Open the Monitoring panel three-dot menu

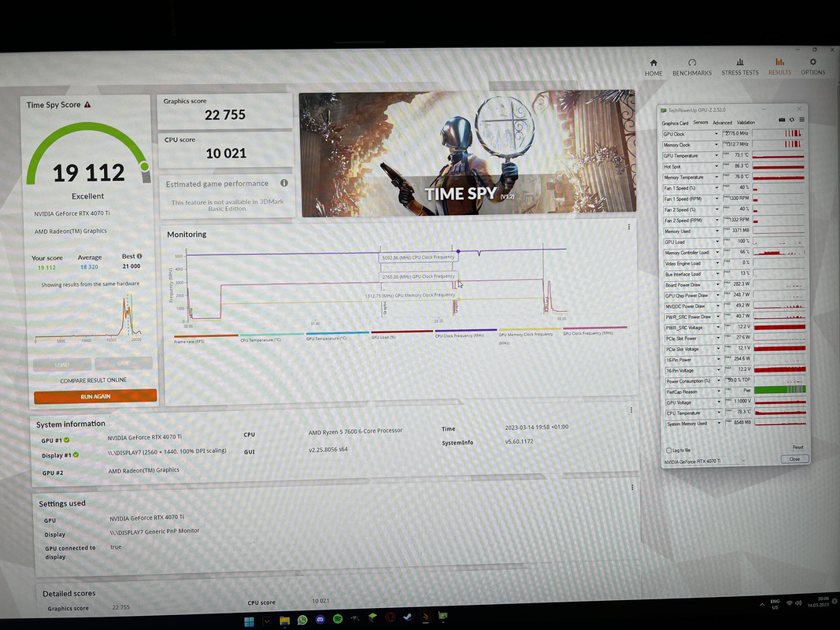click(629, 227)
